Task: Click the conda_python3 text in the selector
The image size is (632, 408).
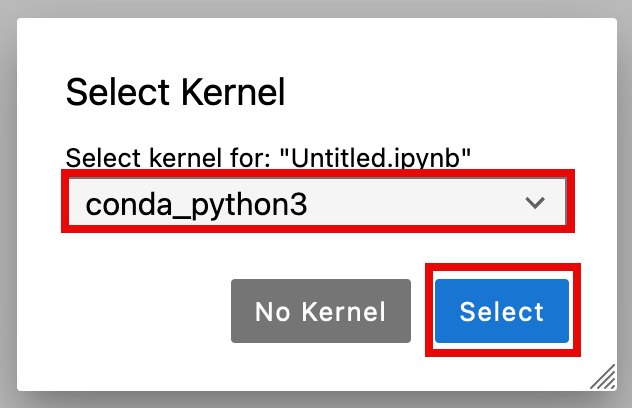Action: (196, 204)
